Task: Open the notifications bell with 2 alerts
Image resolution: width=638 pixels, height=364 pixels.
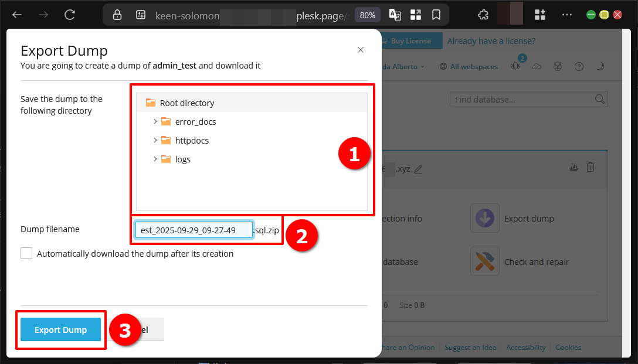Action: tap(515, 66)
